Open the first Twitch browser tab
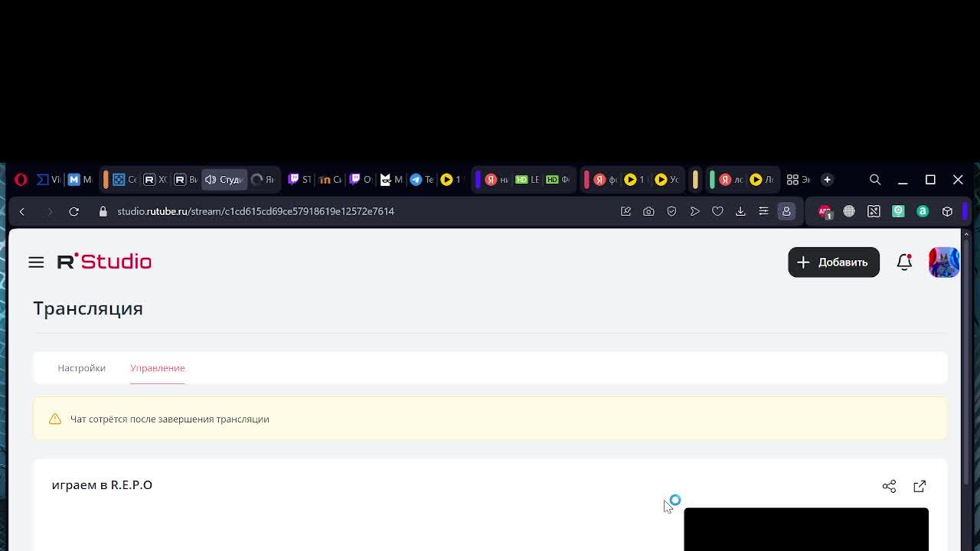The height and width of the screenshot is (551, 980). 299,180
